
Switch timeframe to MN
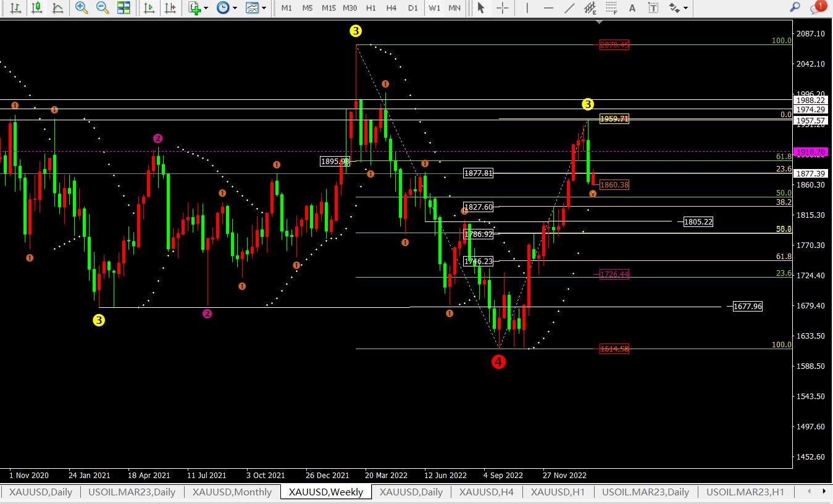point(454,8)
